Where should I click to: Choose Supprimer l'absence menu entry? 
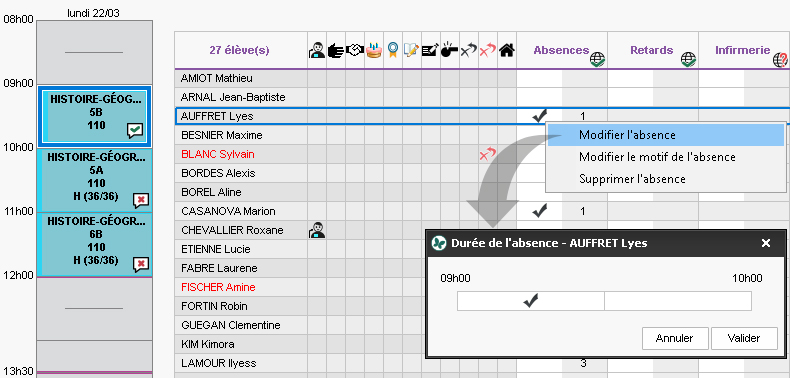click(666, 179)
